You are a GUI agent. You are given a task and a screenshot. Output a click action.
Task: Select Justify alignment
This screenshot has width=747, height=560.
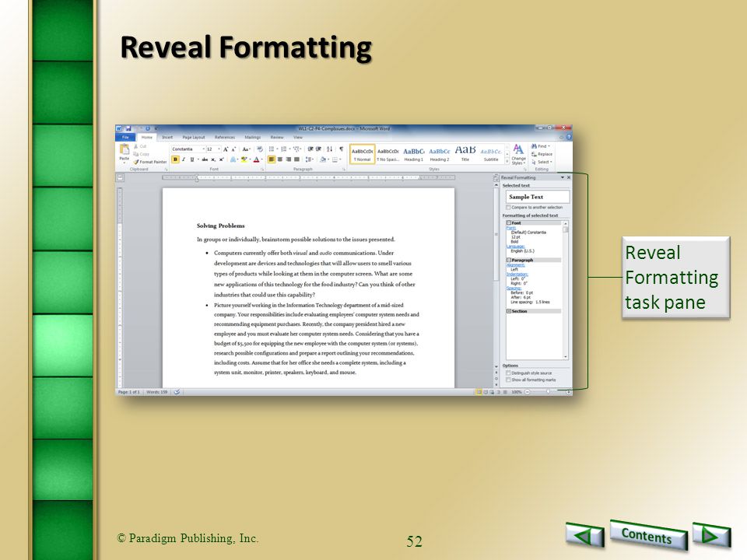[296, 159]
